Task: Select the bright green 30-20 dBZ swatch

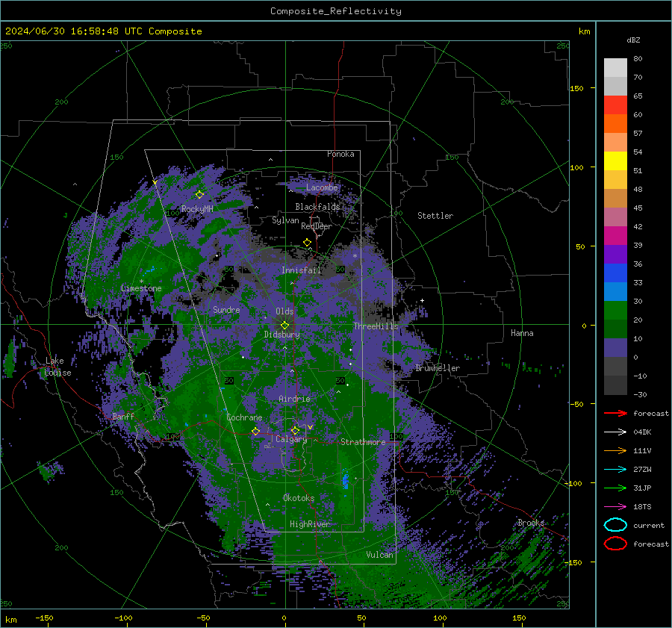Action: [615, 311]
